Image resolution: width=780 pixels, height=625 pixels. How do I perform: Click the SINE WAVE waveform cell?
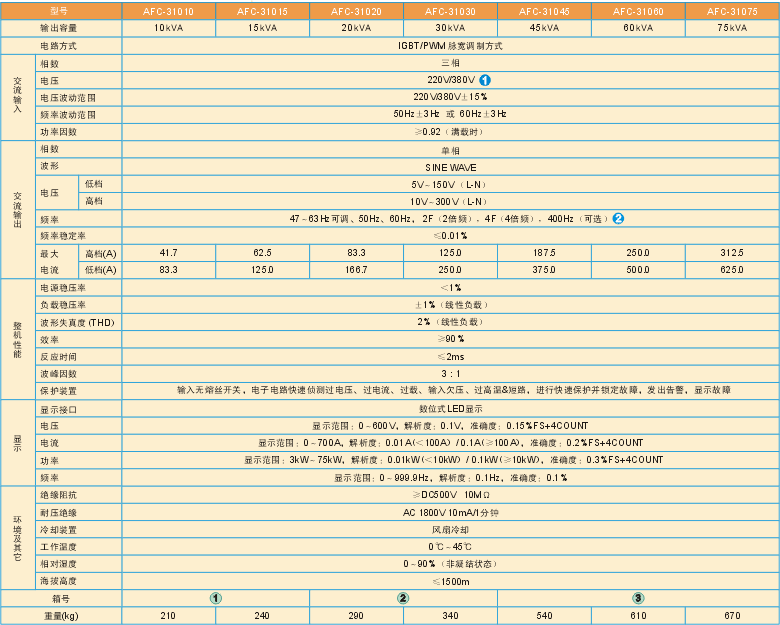tap(450, 166)
